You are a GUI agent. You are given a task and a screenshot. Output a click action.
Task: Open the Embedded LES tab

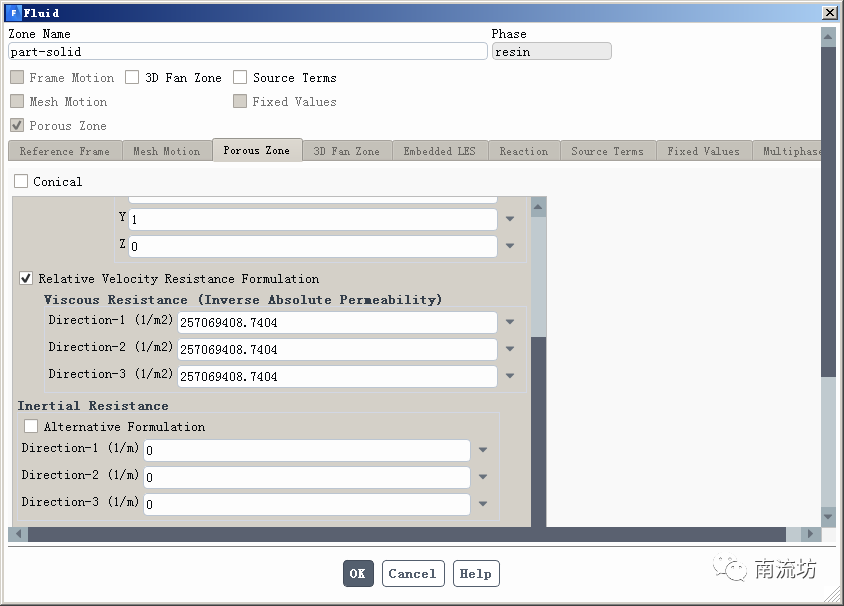pyautogui.click(x=439, y=151)
